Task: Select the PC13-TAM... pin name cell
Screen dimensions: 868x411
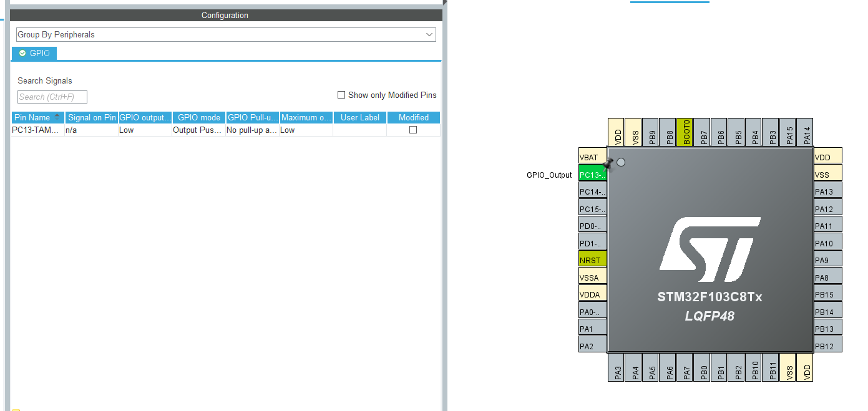Action: [38, 130]
